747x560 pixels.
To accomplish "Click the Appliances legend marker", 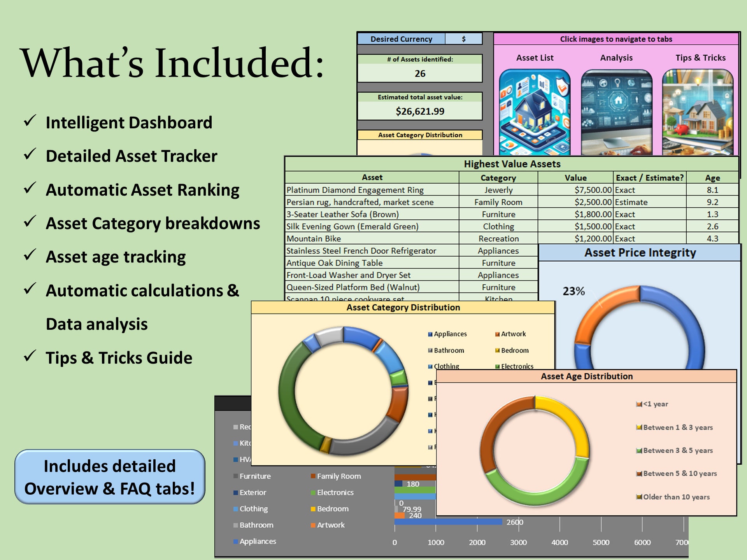I will click(x=430, y=334).
